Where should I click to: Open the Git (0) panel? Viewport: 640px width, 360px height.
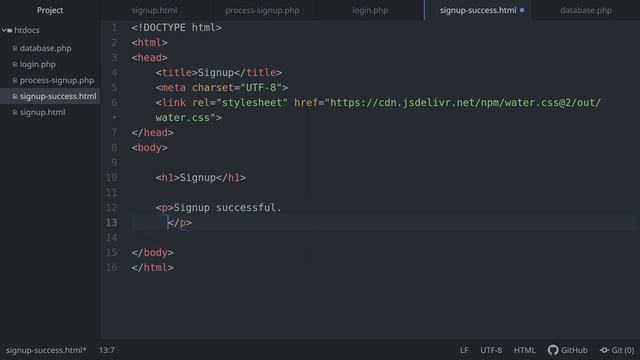[622, 350]
